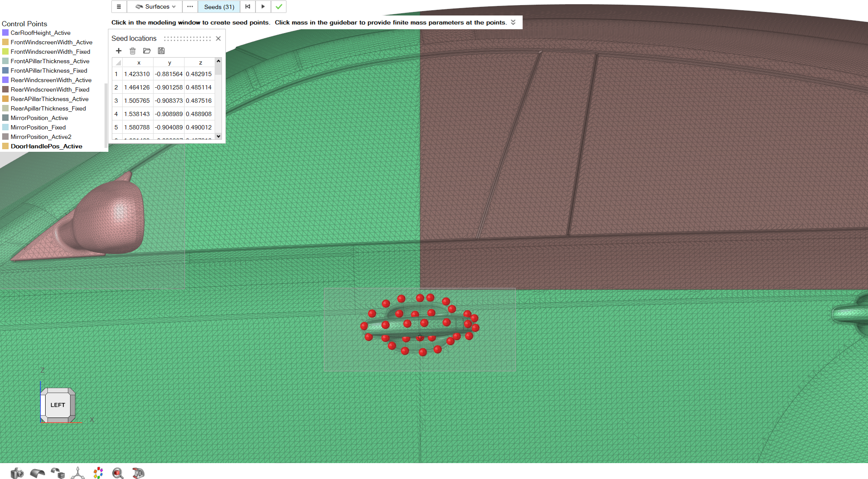Click the camera capture views icon
This screenshot has width=868, height=479.
tap(17, 473)
